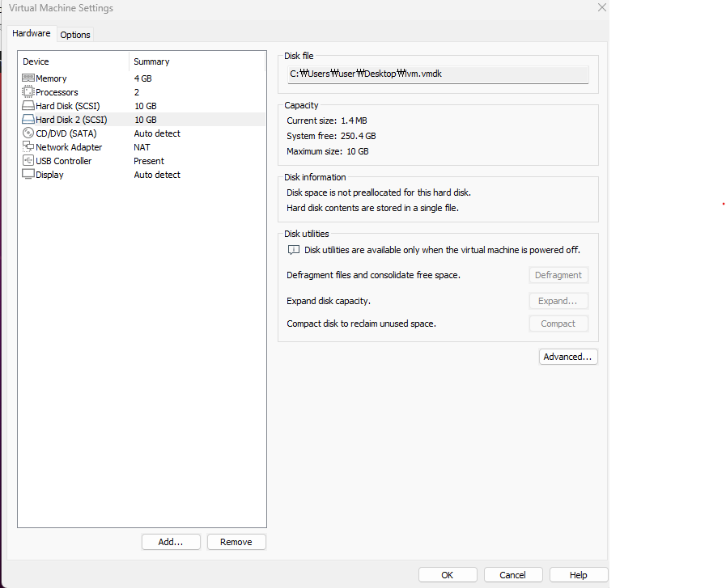Select the Hard Disk 2 (SCSI) label
Viewport: 726px width, 588px height.
pyautogui.click(x=71, y=120)
